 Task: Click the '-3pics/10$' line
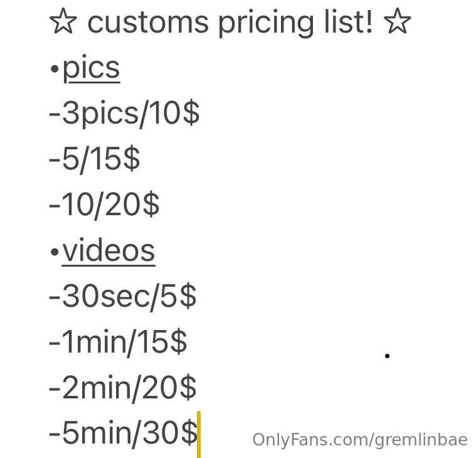(x=124, y=114)
